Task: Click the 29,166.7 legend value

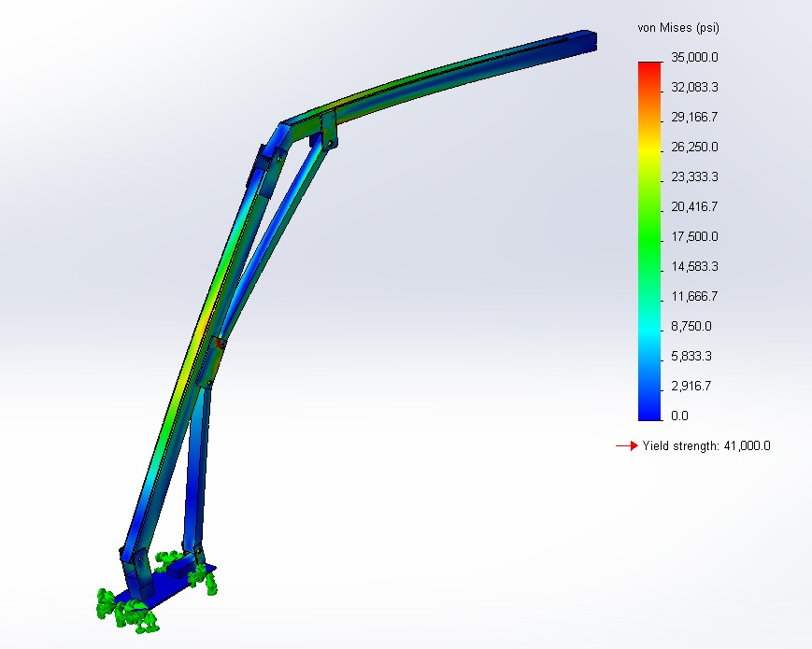Action: (x=694, y=118)
